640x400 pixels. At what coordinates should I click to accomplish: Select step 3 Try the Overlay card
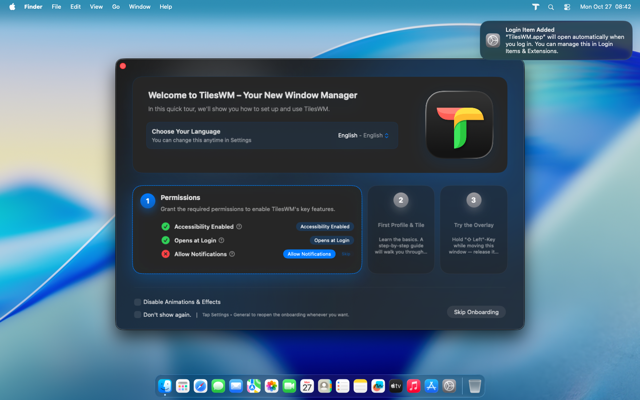(473, 229)
